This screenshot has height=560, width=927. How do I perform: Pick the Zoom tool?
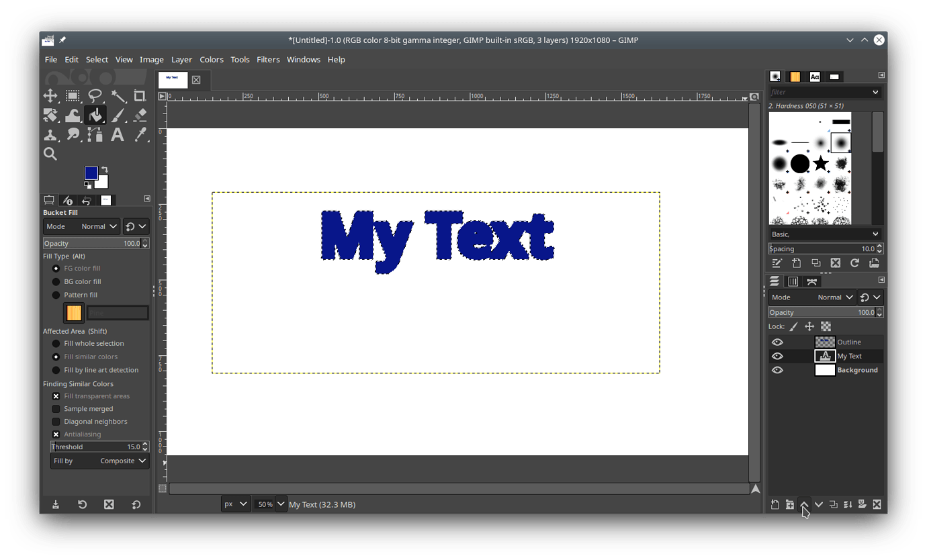tap(50, 153)
